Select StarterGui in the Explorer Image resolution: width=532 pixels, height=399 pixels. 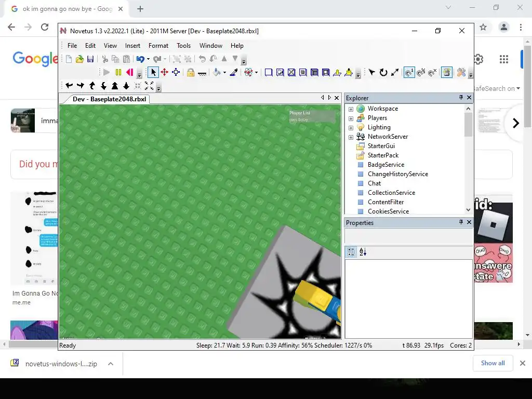[381, 146]
